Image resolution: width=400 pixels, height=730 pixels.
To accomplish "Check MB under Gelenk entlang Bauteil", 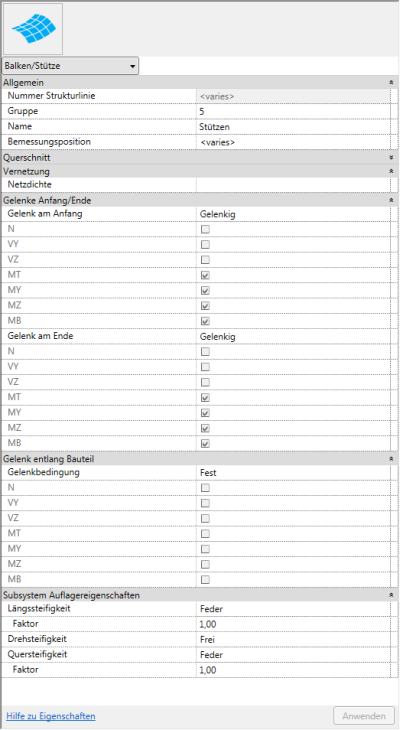I will tap(205, 580).
